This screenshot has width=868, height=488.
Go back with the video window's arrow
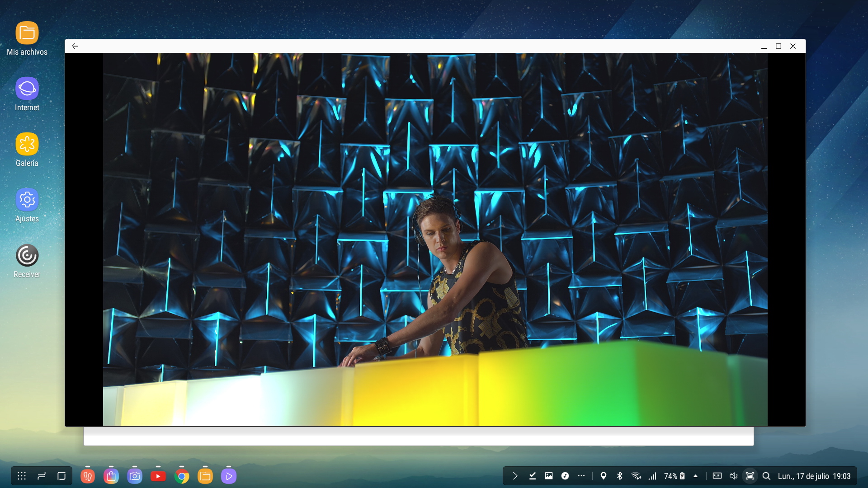coord(75,46)
